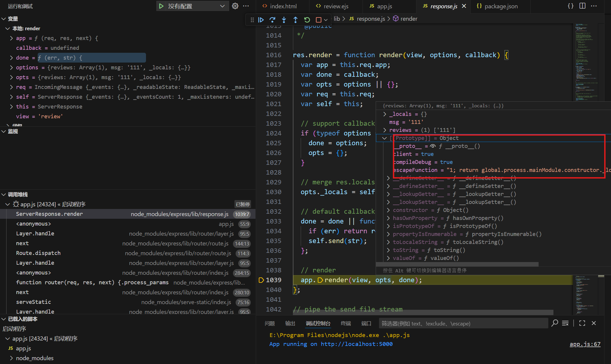Viewport: 611px width, 364px height.
Task: Focus the debug console filter input
Action: 463,323
